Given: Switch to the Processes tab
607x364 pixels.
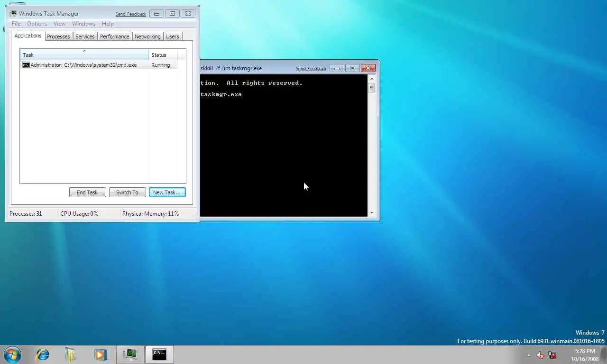Looking at the screenshot, I should (x=58, y=36).
